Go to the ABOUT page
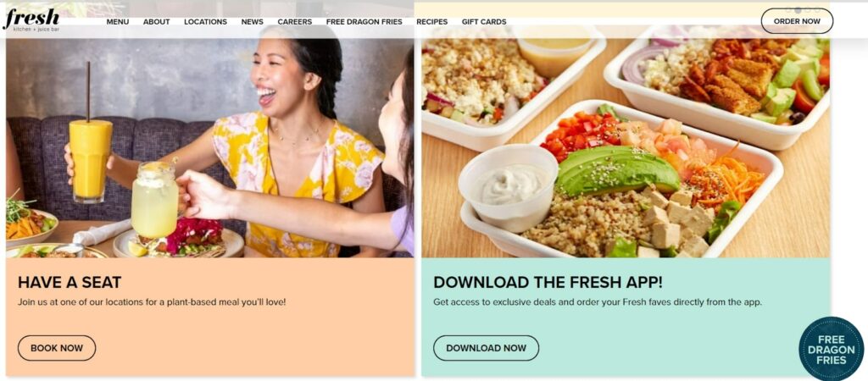868x381 pixels. point(157,21)
